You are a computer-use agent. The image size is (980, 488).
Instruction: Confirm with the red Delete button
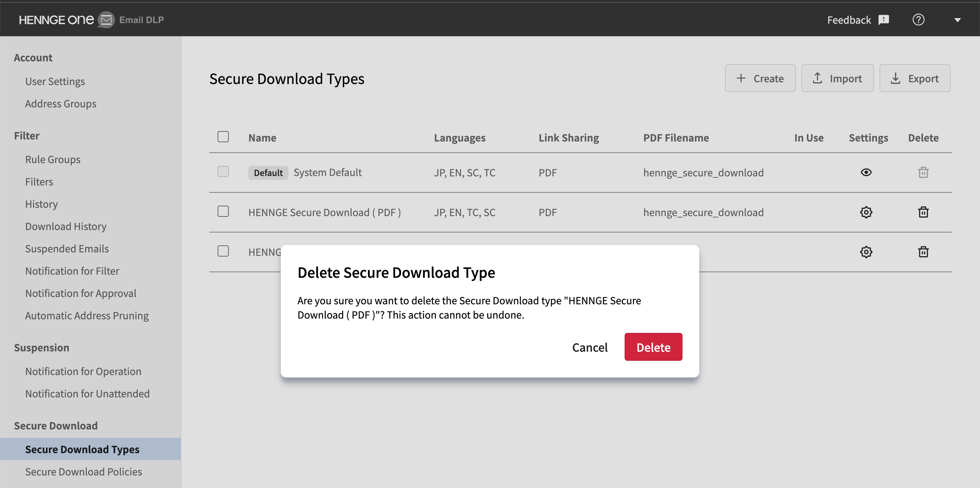tap(653, 347)
